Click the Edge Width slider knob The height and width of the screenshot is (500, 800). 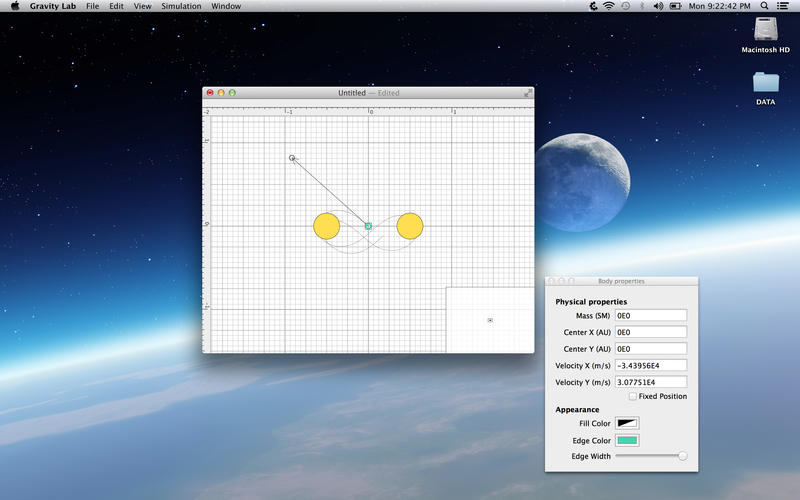683,456
